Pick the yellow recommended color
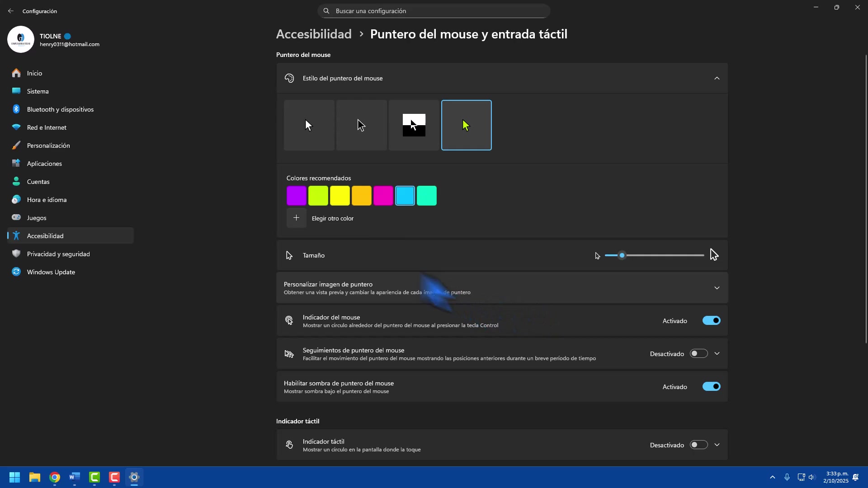This screenshot has width=868, height=488. 340,196
